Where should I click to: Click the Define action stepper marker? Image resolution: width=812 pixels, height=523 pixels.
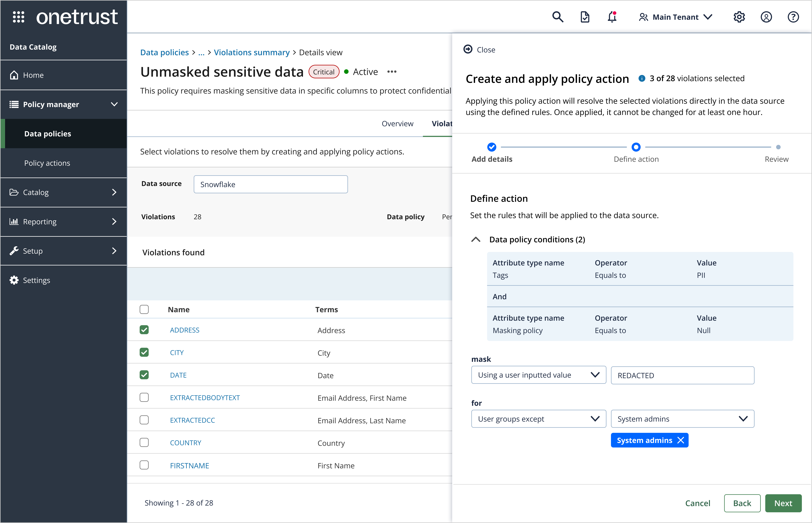pyautogui.click(x=636, y=147)
